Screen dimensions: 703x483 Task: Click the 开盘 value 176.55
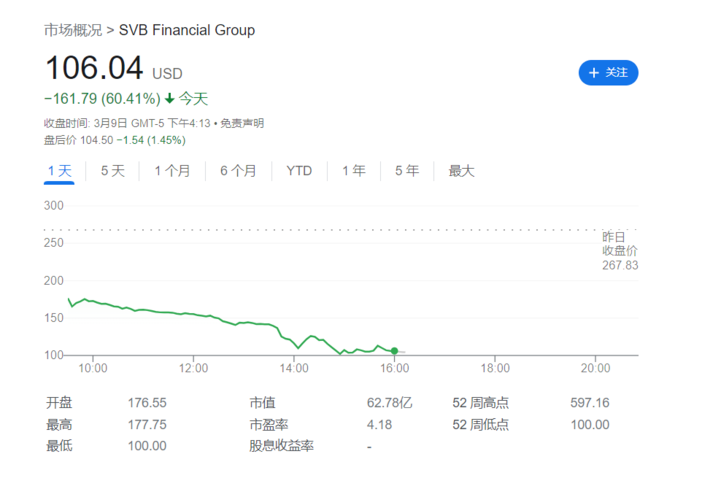(x=146, y=403)
